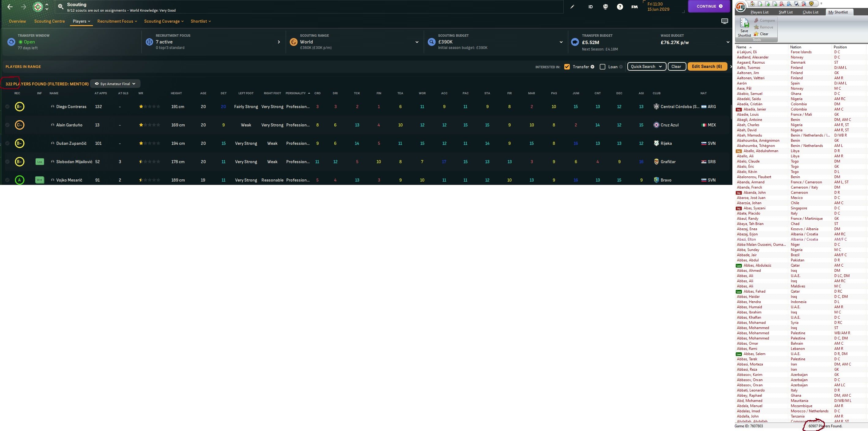The image size is (868, 431).
Task: Switch to the Players List tab
Action: pos(760,12)
